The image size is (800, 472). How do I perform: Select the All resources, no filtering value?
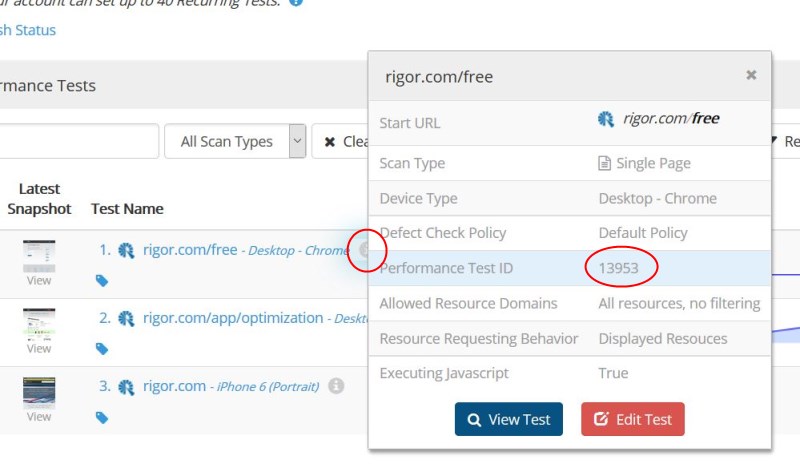point(679,303)
